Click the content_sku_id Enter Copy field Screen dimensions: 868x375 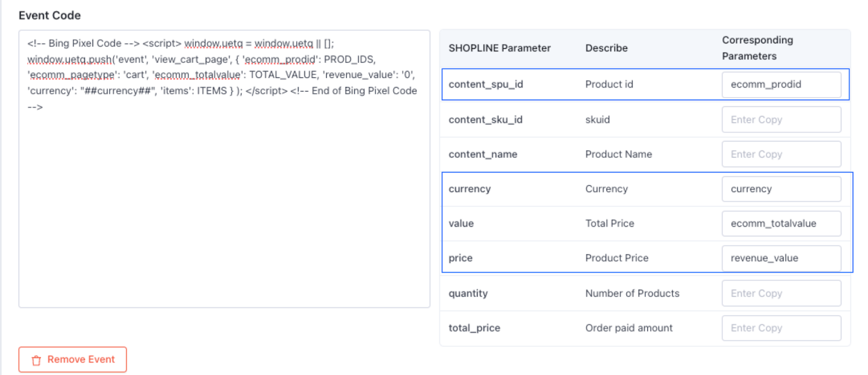click(x=781, y=120)
